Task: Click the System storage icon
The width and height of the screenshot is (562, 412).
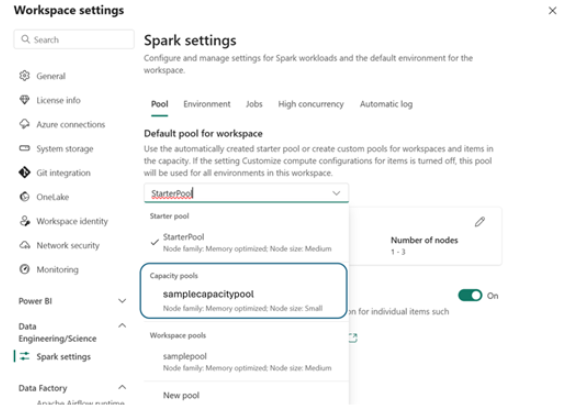Action: 24,148
